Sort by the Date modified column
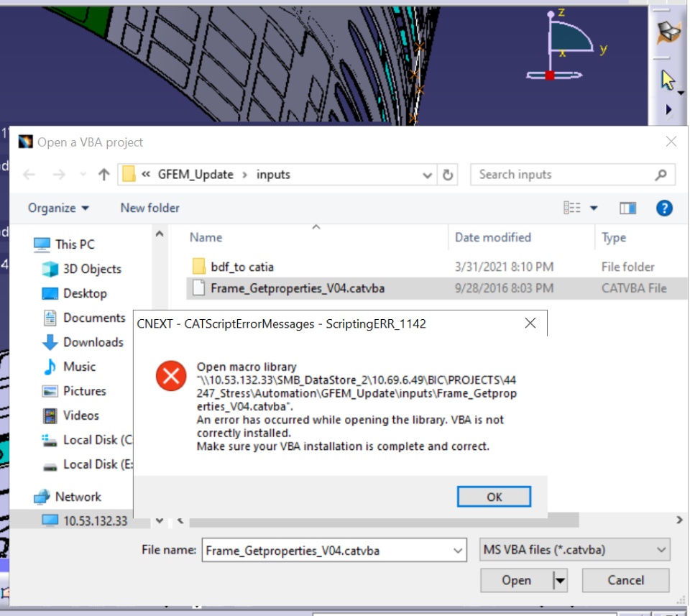 (x=493, y=238)
